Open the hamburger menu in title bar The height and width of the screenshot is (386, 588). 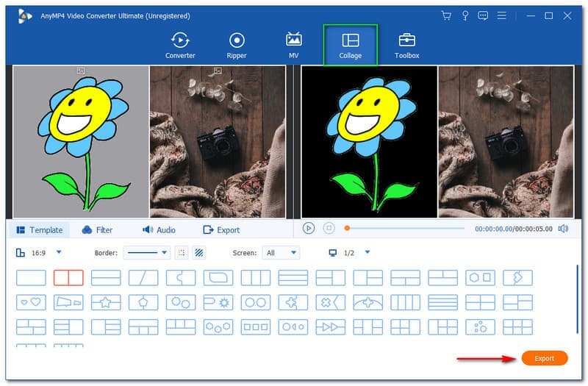503,15
